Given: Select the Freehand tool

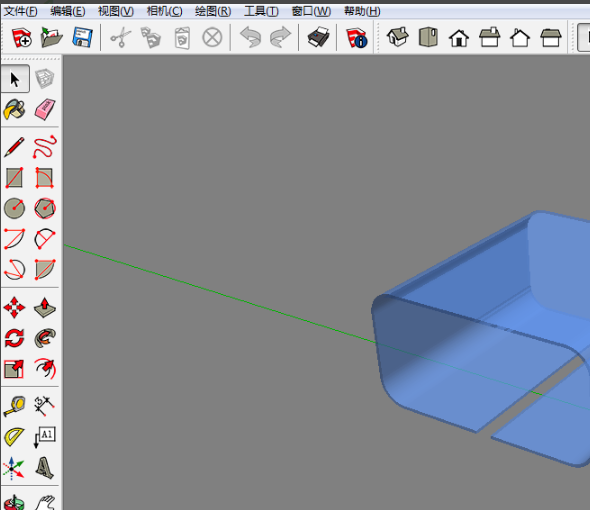Looking at the screenshot, I should click(x=45, y=147).
